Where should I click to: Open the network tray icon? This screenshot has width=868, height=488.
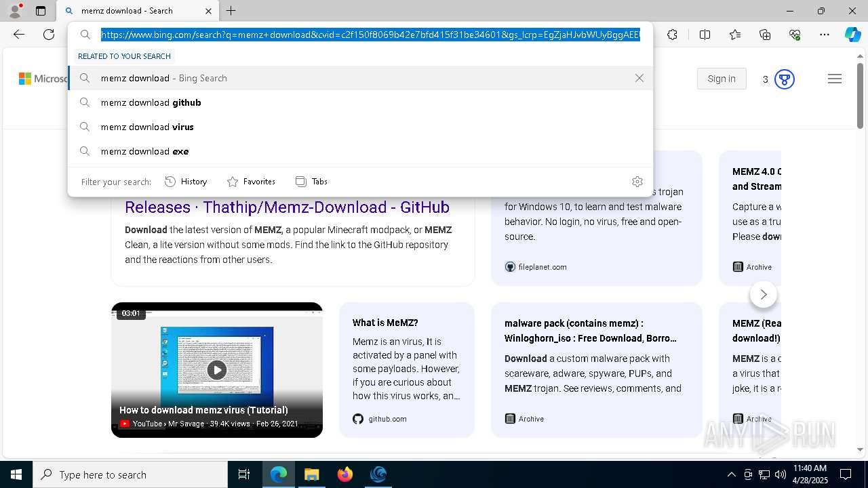[x=764, y=474]
